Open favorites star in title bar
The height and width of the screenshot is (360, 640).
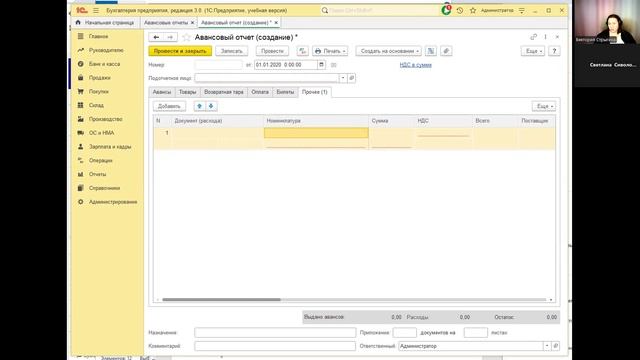click(473, 10)
